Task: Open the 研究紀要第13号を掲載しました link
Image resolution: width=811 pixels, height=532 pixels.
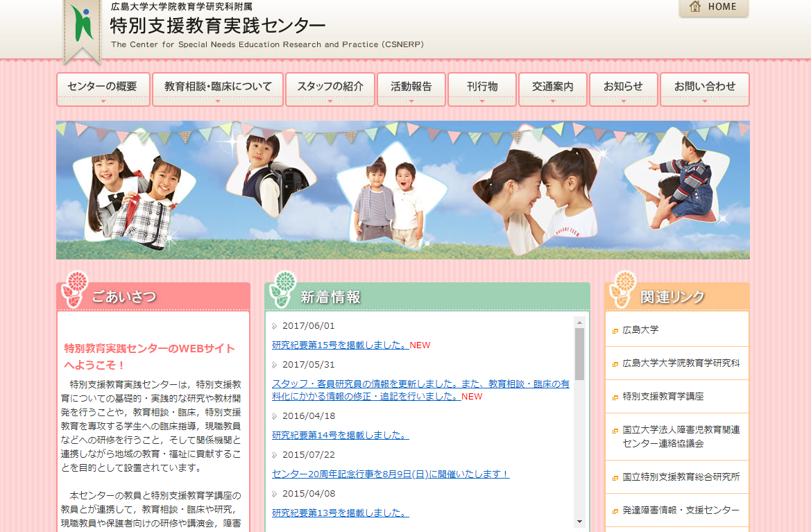Action: click(x=341, y=513)
